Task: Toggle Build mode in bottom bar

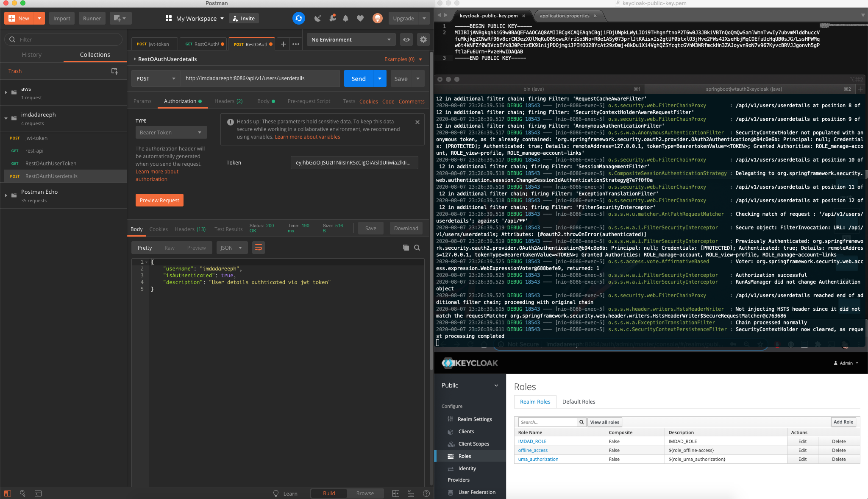Action: [x=328, y=493]
